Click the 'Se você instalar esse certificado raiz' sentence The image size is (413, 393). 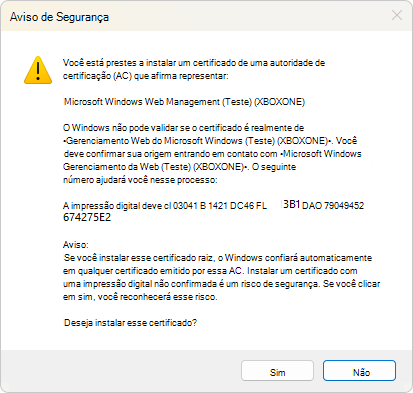pyautogui.click(x=218, y=258)
